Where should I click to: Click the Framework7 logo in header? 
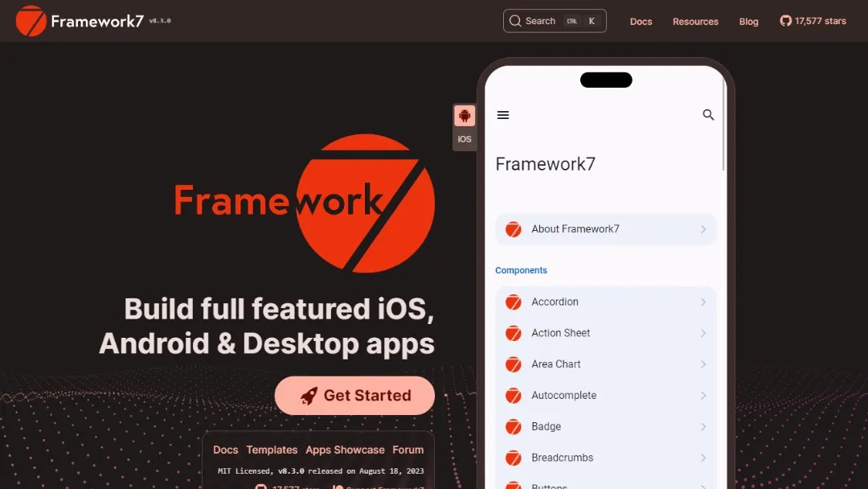(80, 21)
